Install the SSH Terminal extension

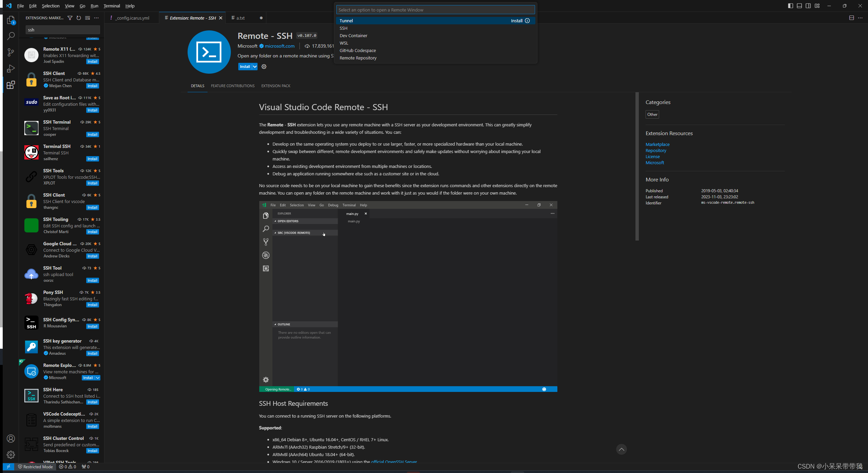(x=93, y=134)
